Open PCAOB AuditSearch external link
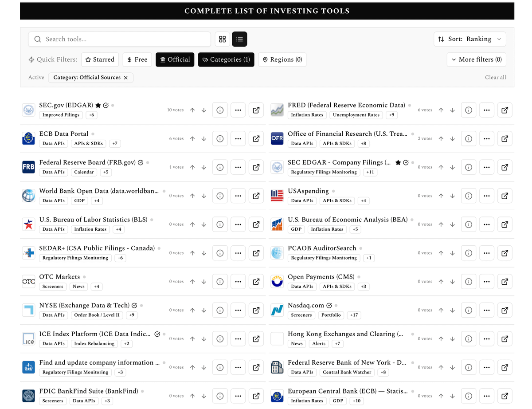Image resolution: width=532 pixels, height=409 pixels. [505, 253]
